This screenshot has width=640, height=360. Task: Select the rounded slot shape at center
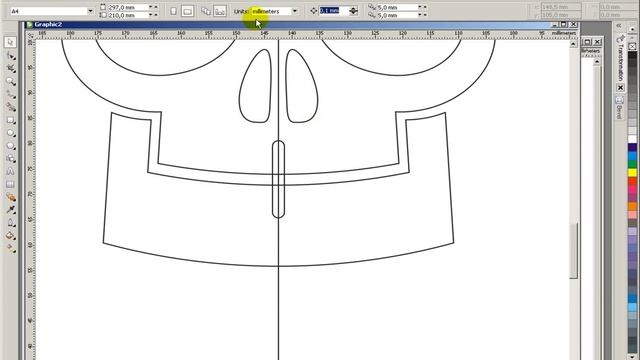278,179
